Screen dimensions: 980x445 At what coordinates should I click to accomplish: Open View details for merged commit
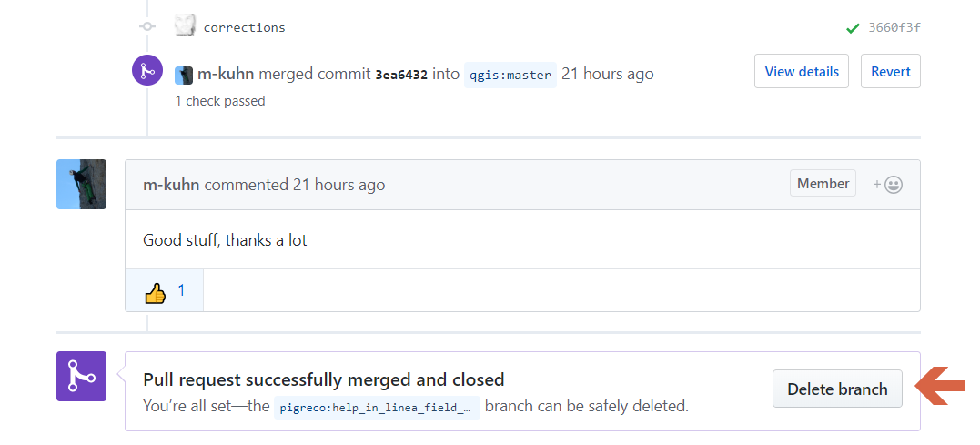pyautogui.click(x=802, y=72)
